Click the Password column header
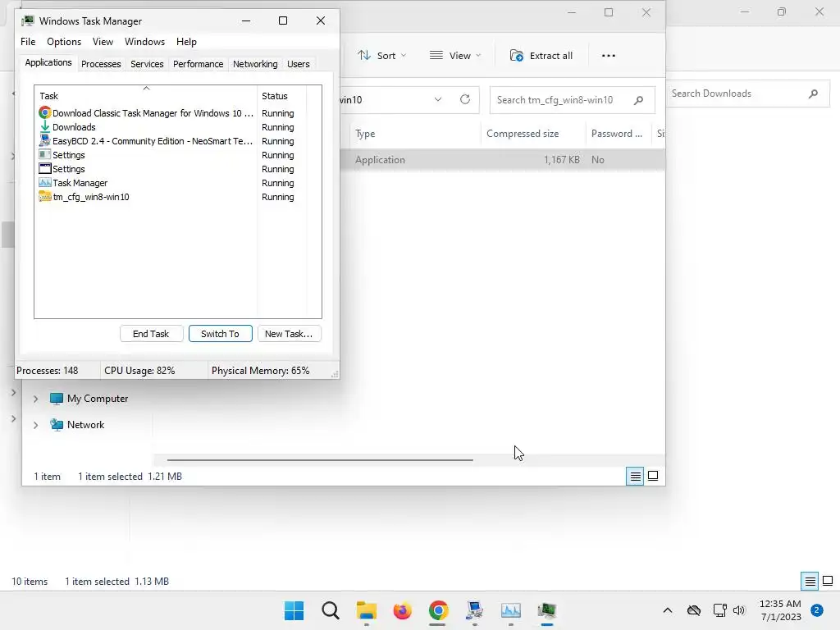The height and width of the screenshot is (630, 840). (x=618, y=134)
